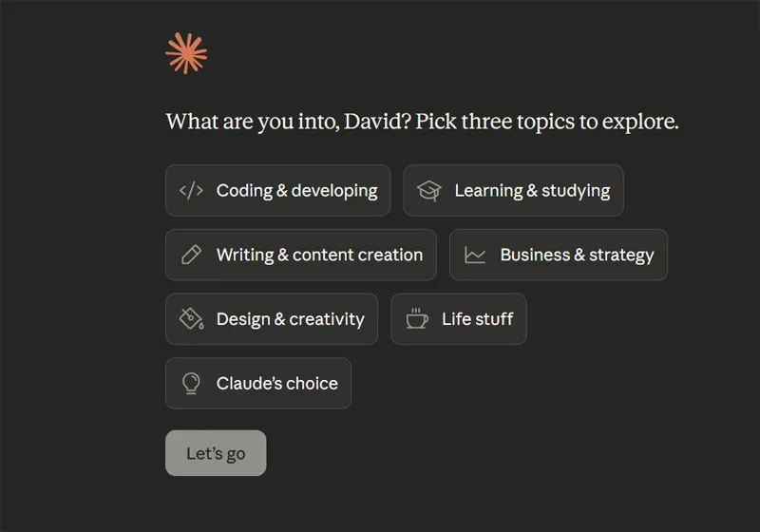Viewport: 760px width, 532px height.
Task: Select the Coding & developing topic
Action: point(296,190)
